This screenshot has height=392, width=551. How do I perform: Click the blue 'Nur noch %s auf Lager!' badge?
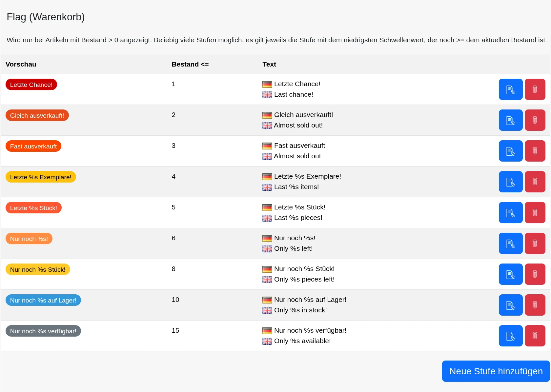tap(43, 300)
